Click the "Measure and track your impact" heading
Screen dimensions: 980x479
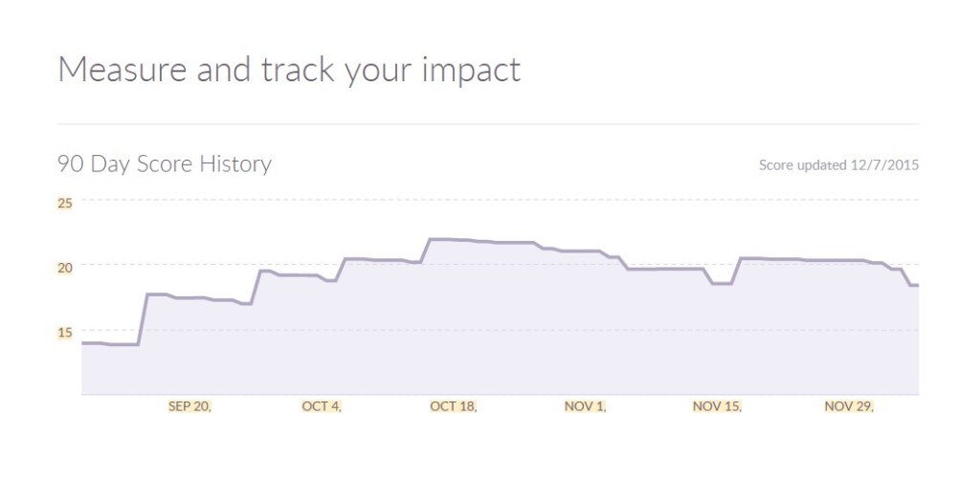point(289,70)
